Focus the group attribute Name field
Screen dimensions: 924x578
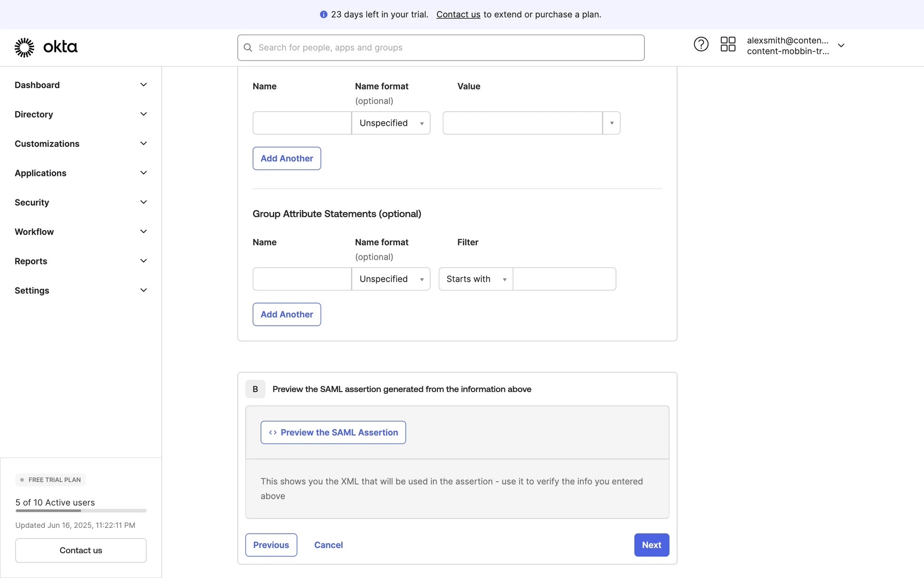(302, 279)
